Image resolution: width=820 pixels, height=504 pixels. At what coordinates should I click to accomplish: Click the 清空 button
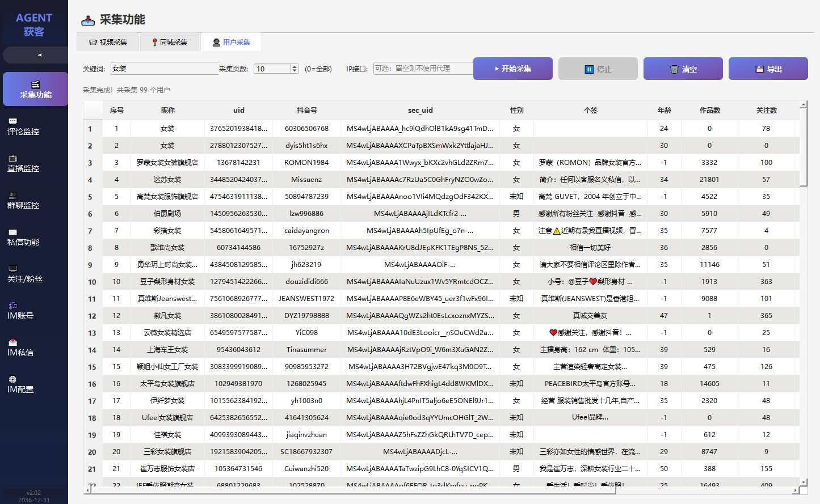[x=683, y=69]
